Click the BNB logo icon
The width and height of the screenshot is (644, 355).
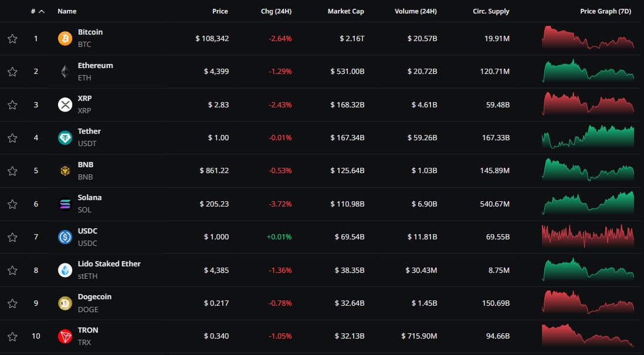(65, 171)
